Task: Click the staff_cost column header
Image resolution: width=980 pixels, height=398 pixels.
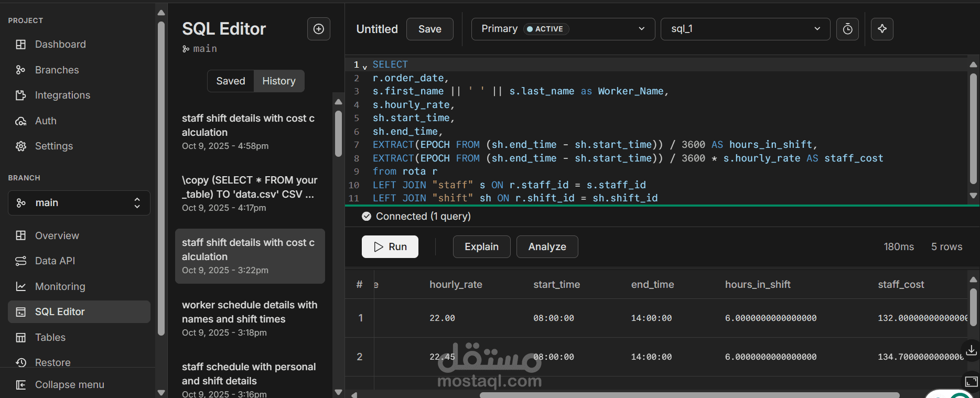Action: [901, 284]
